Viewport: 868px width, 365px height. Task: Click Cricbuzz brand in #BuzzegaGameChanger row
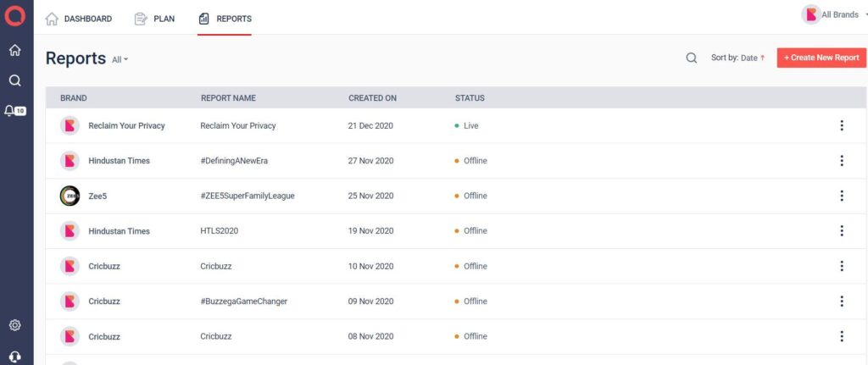104,301
